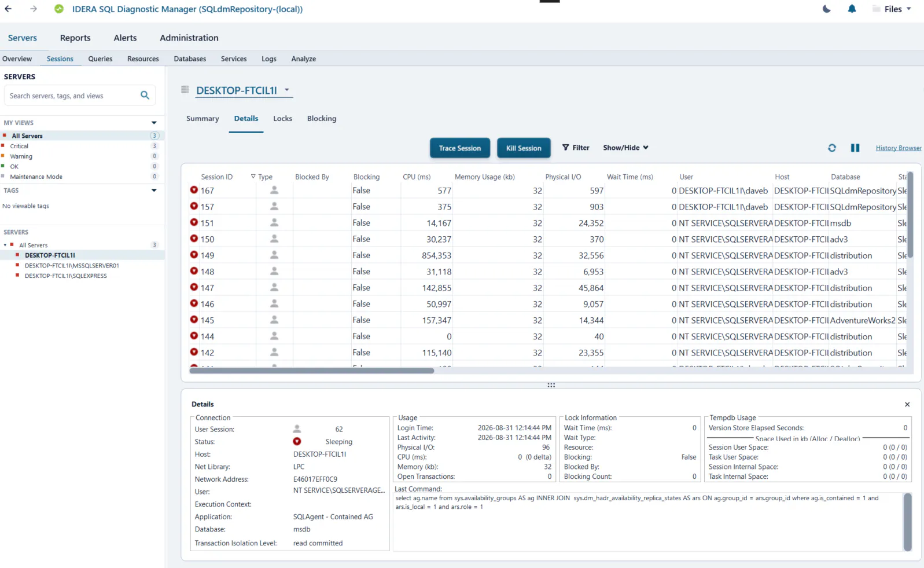Open the Reports menu
The image size is (924, 568).
point(75,38)
